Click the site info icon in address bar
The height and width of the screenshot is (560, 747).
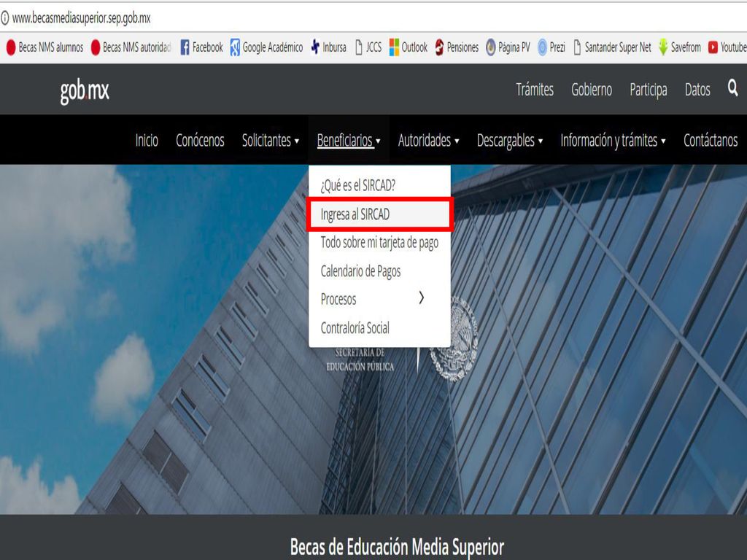(x=5, y=18)
